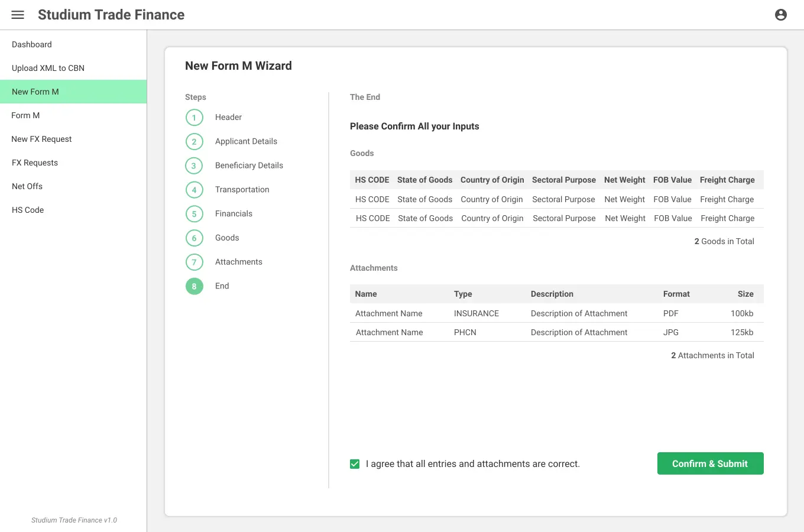Screen dimensions: 804x532
Task: Click the Freight Charge column header
Action: pos(727,180)
